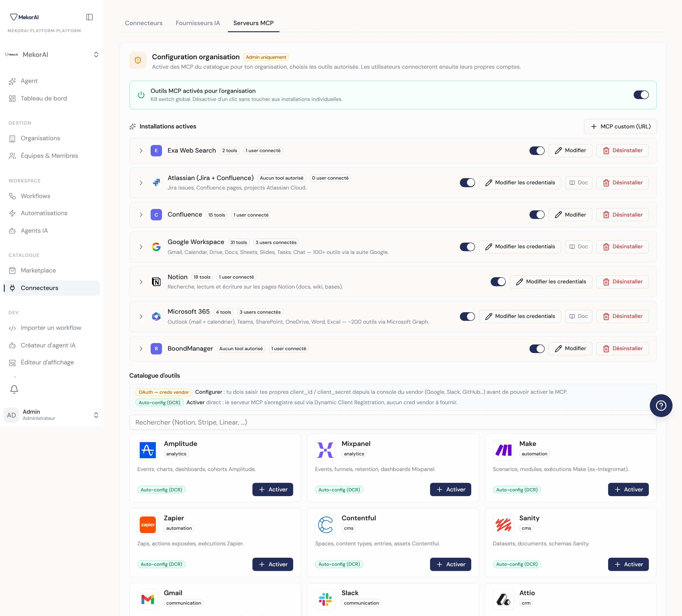This screenshot has width=682, height=616.
Task: Click the Exa Web Search icon
Action: pos(156,151)
